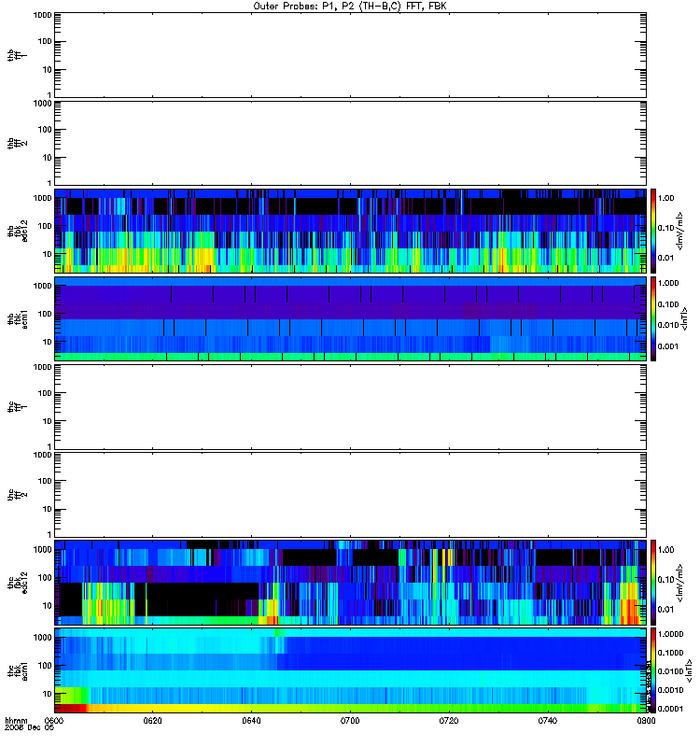Click '0.001' on thb scm1 color scale
The height and width of the screenshot is (747, 700).
coord(667,346)
